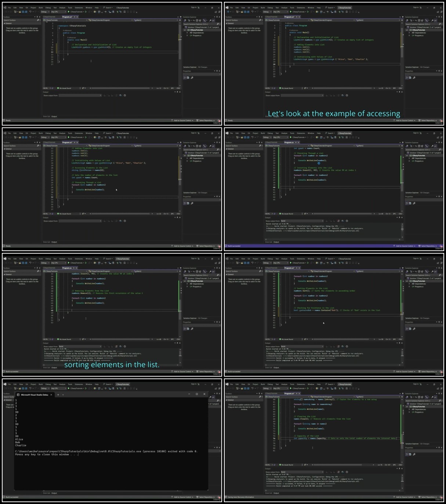
Task: Click the Live Share icon, bottom-right frame
Action: pos(438,389)
